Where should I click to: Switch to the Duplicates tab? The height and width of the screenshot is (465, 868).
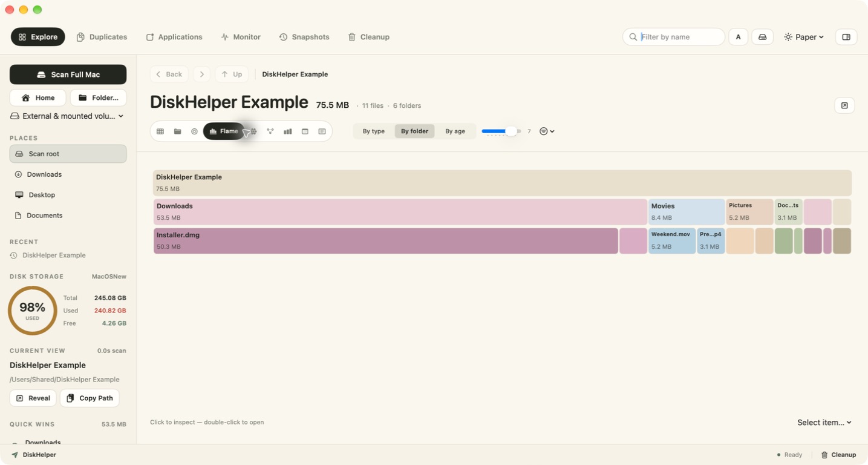coord(102,37)
